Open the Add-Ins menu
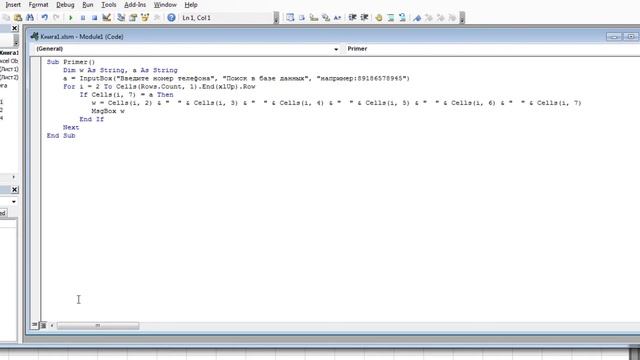The height and width of the screenshot is (360, 640). (x=135, y=5)
